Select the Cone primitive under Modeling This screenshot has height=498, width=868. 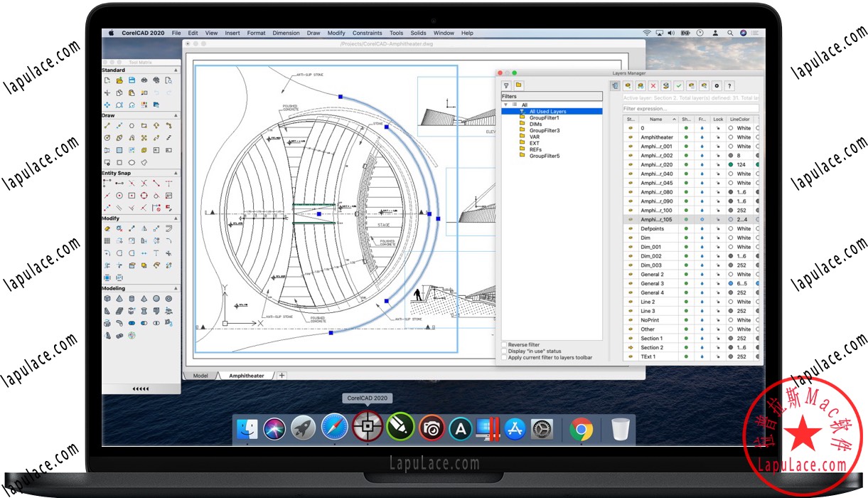click(x=119, y=298)
